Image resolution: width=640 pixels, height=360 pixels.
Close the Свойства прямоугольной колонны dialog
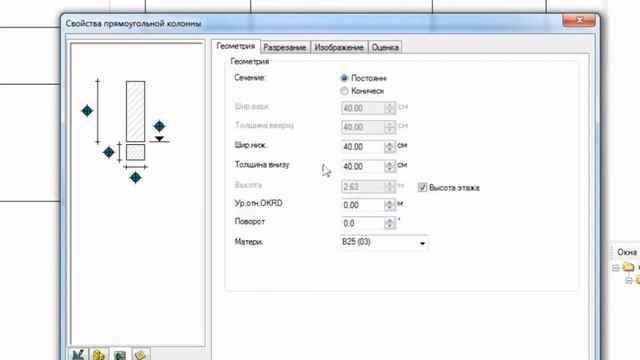pos(579,20)
